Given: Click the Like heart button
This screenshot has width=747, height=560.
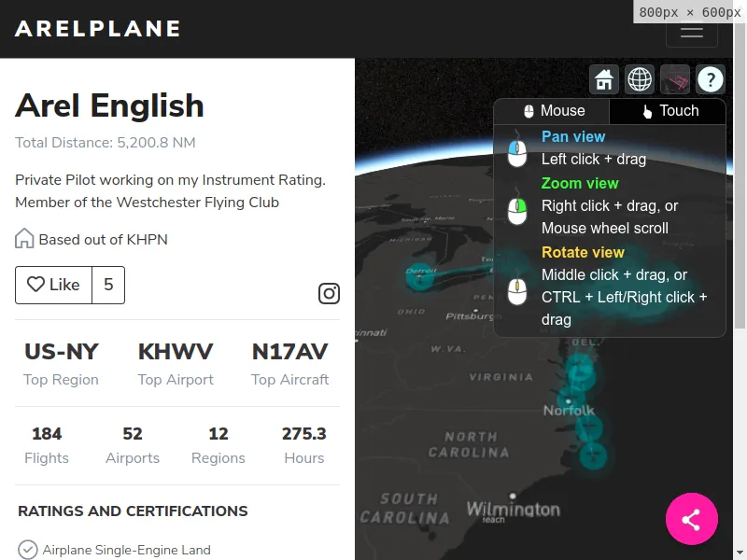Looking at the screenshot, I should [x=53, y=285].
